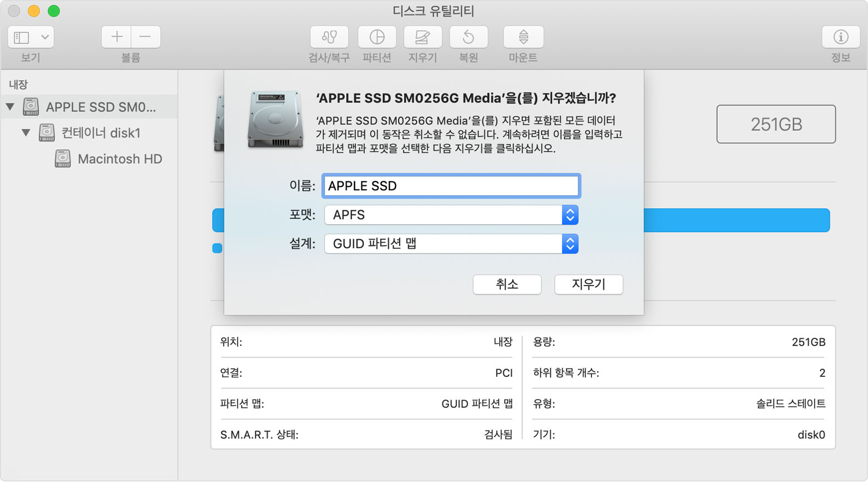Viewport: 868px width, 482px height.
Task: Click the 지우기 erase confirm button
Action: click(x=589, y=284)
